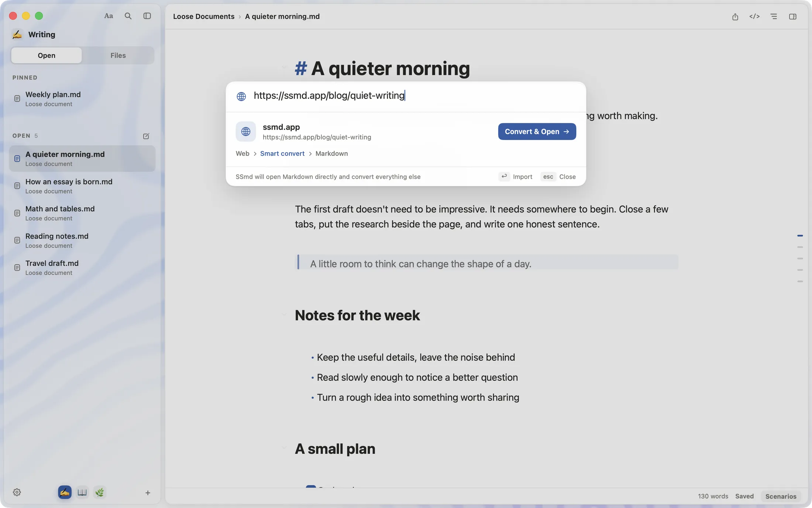Click the globe icon in URL field

[x=241, y=96]
